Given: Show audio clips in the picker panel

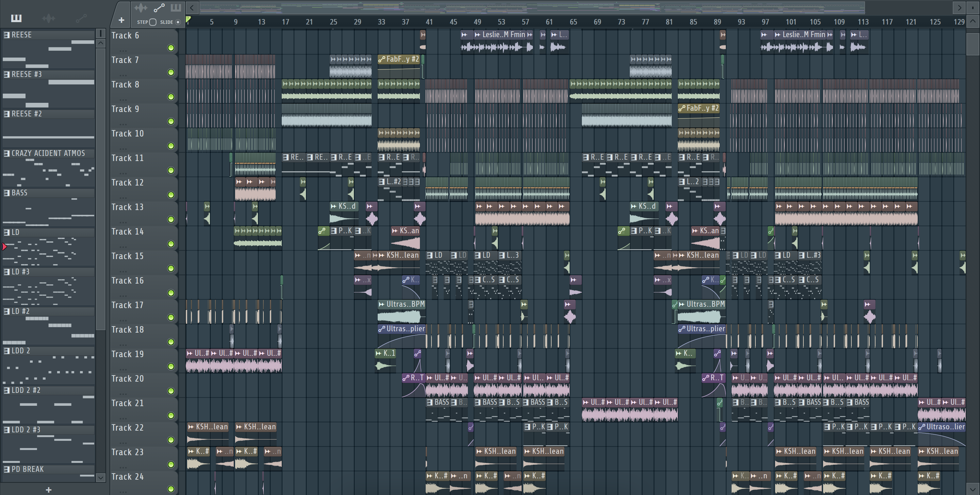Looking at the screenshot, I should point(49,18).
